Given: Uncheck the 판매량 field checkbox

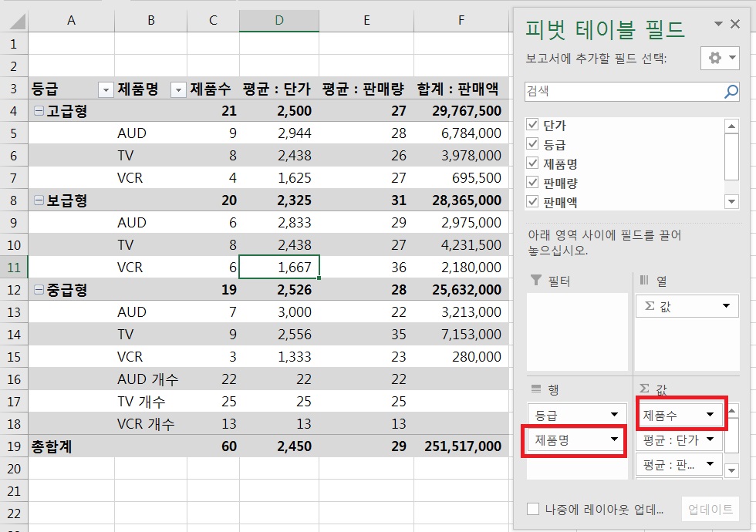Looking at the screenshot, I should [x=532, y=184].
